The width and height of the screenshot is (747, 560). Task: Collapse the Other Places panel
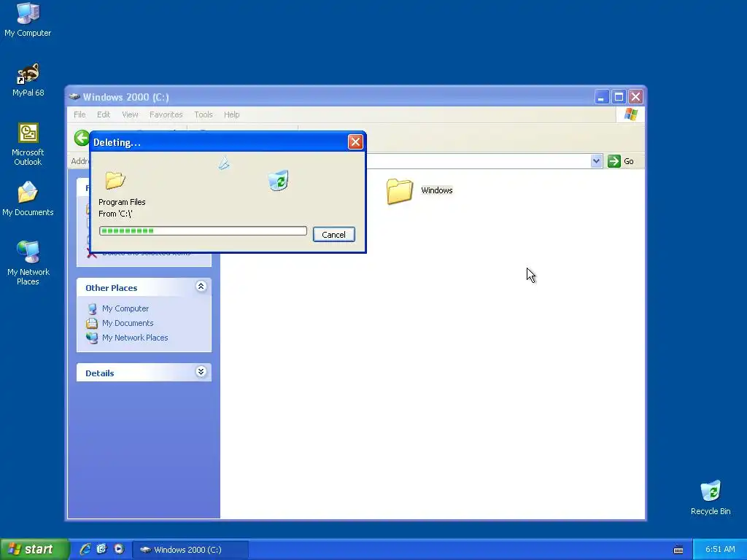(201, 286)
